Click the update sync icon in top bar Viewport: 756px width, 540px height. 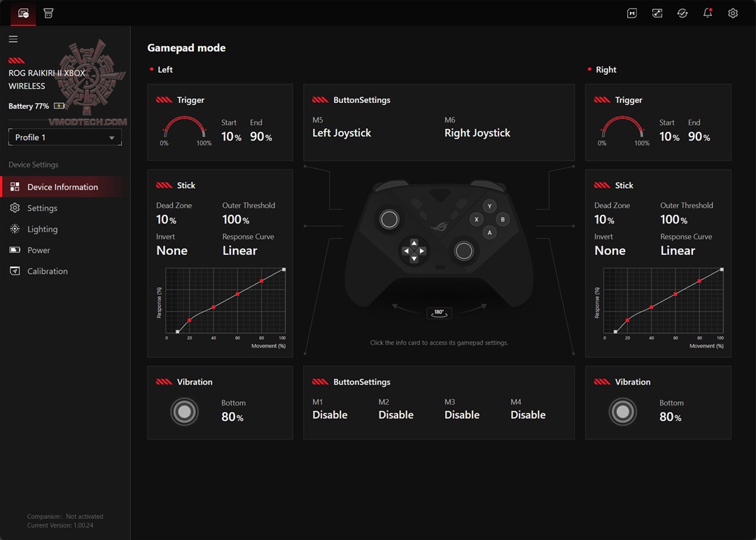point(682,13)
